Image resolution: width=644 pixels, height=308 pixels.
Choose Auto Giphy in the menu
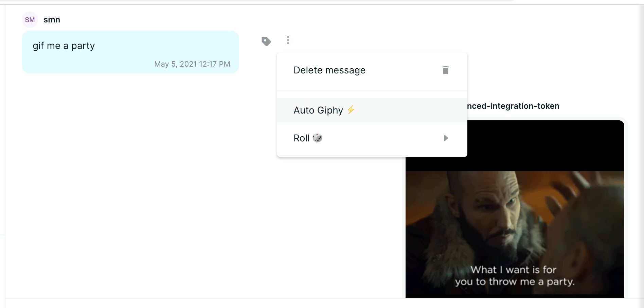pyautogui.click(x=372, y=110)
